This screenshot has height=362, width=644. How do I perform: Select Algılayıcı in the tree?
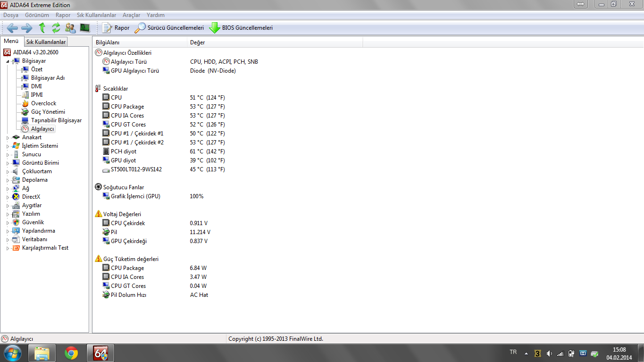click(38, 129)
